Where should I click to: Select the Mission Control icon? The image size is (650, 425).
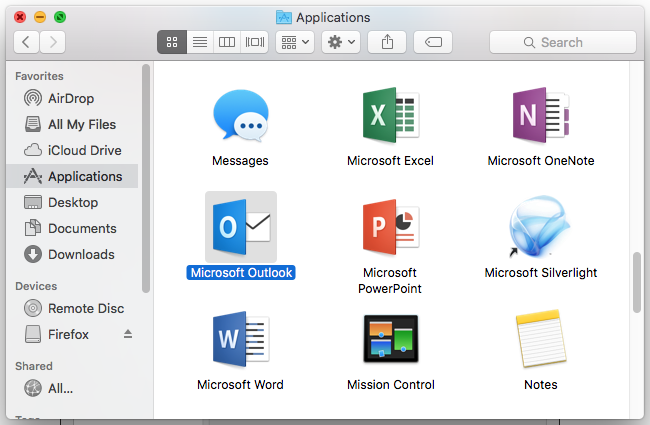[391, 339]
